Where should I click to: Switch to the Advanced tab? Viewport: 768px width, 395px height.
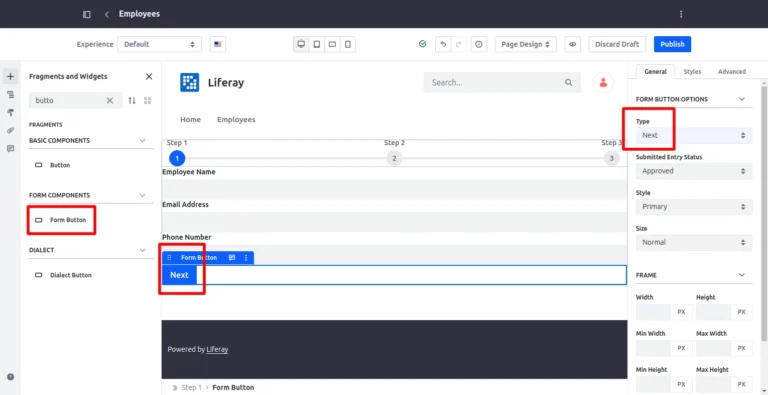(732, 72)
